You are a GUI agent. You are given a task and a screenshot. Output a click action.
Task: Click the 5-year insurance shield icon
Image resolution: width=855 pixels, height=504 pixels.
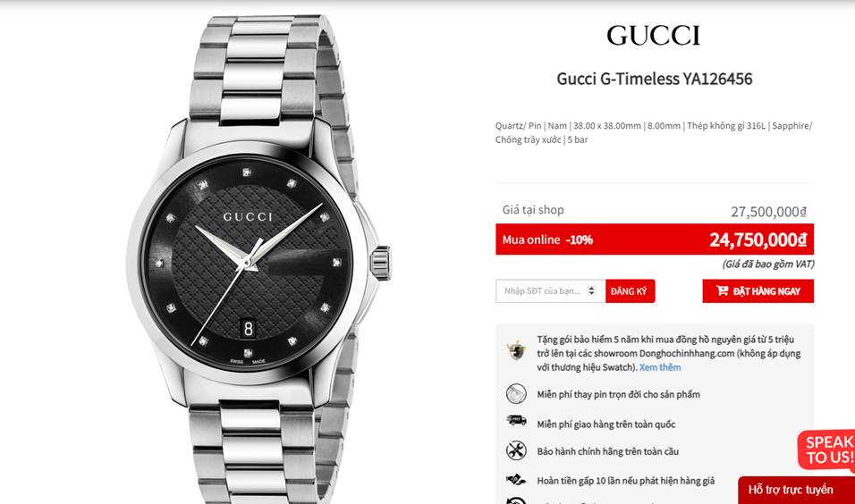pyautogui.click(x=516, y=350)
